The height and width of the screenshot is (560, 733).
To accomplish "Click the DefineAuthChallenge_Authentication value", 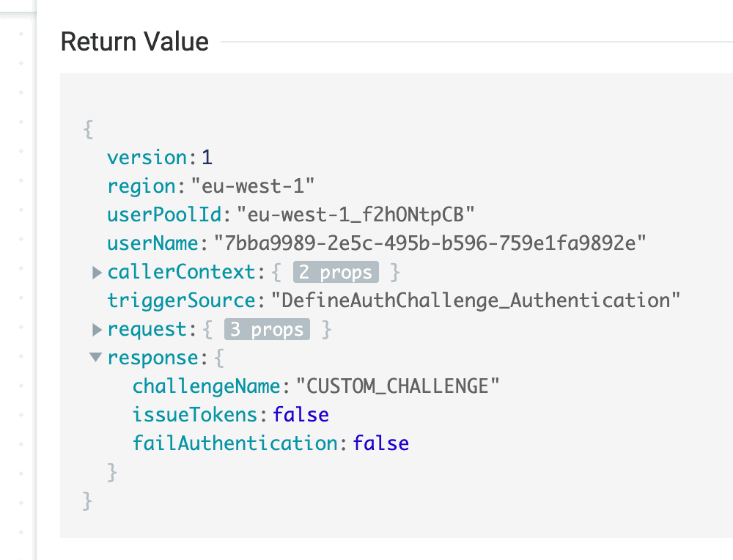I will 476,301.
